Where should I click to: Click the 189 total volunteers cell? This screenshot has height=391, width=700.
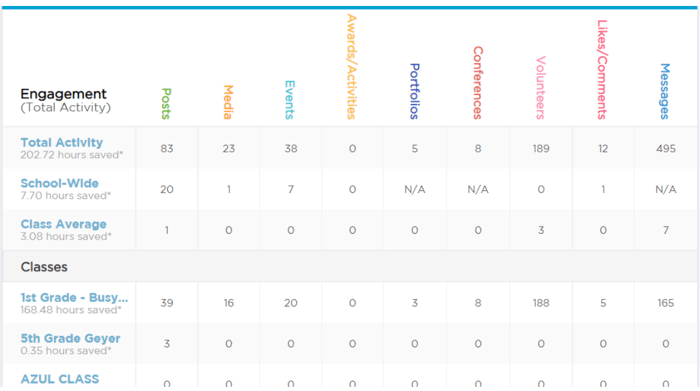(x=541, y=149)
